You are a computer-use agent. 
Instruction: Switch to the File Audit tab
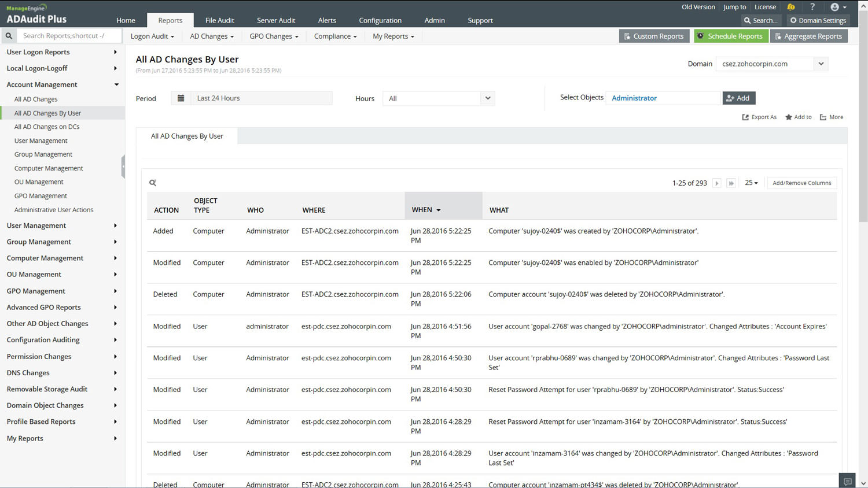(x=219, y=20)
